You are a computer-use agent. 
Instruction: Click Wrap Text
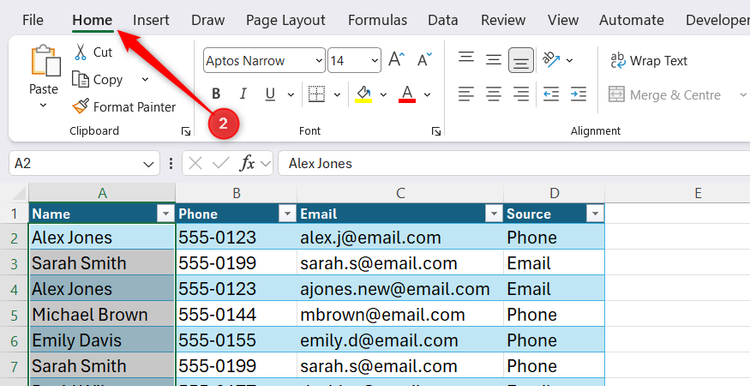click(x=649, y=61)
